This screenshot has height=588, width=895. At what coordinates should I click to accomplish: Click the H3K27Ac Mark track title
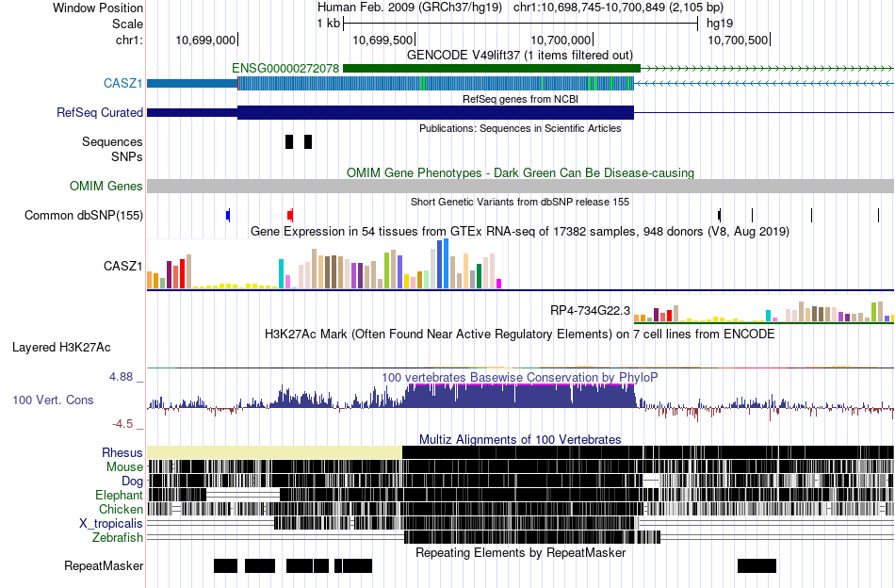[520, 334]
